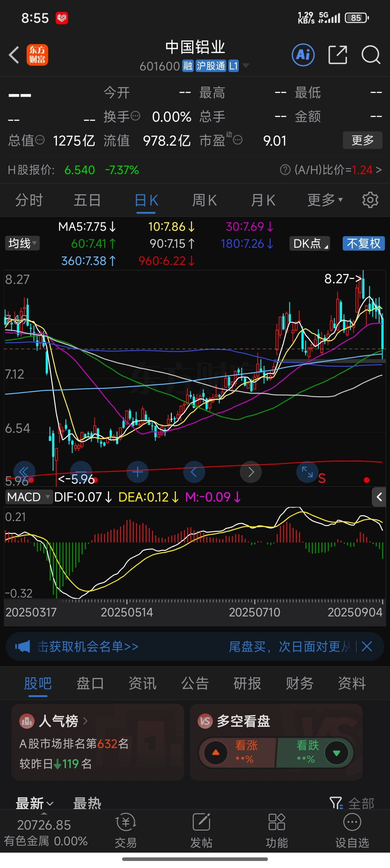Tap MA5:7.75 moving average label
This screenshot has height=868, width=390.
pos(87,226)
